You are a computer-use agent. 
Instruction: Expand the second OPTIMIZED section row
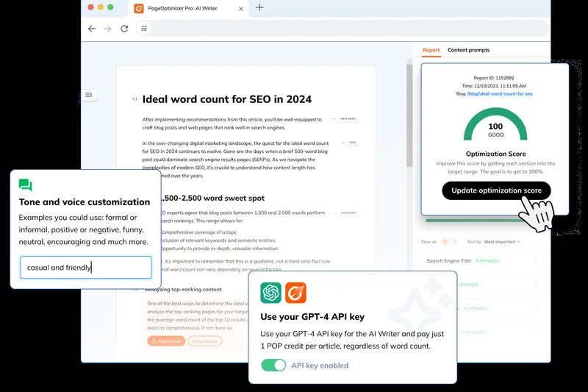click(x=537, y=285)
